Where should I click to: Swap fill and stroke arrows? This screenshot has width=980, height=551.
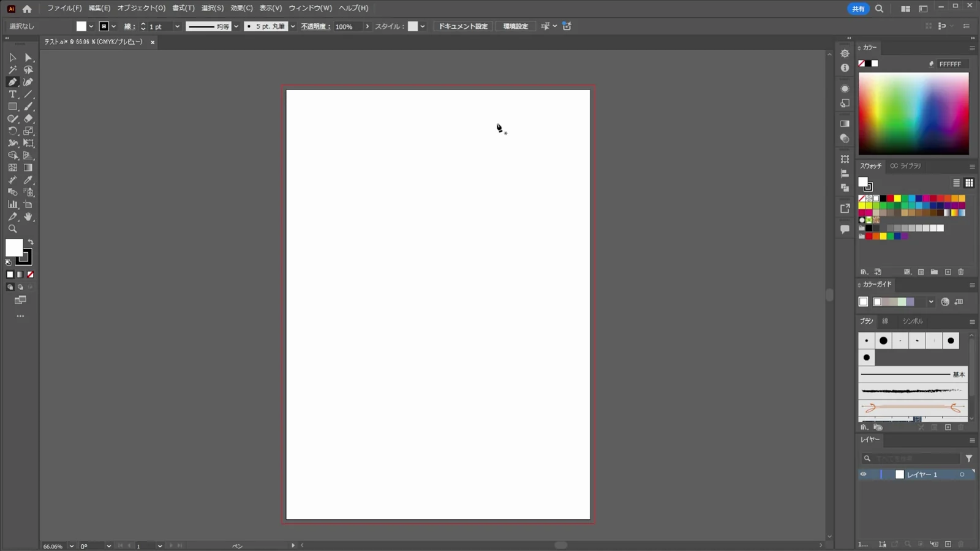(x=31, y=242)
